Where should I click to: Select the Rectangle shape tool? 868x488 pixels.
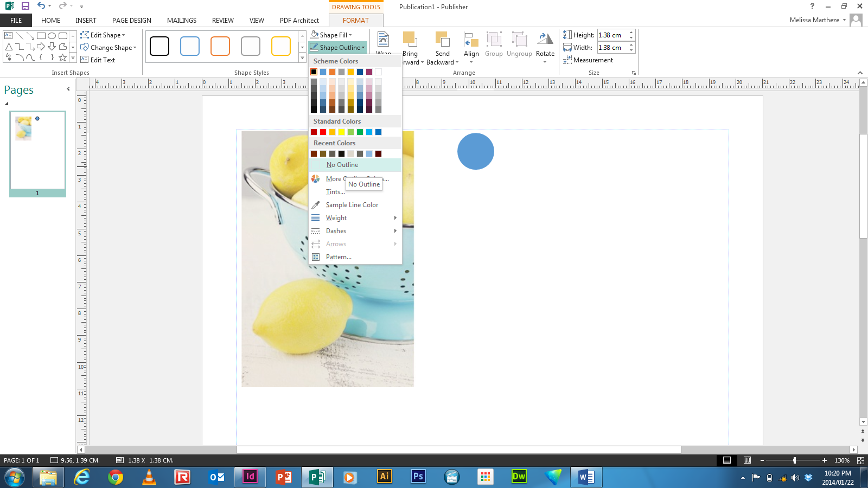[42, 35]
